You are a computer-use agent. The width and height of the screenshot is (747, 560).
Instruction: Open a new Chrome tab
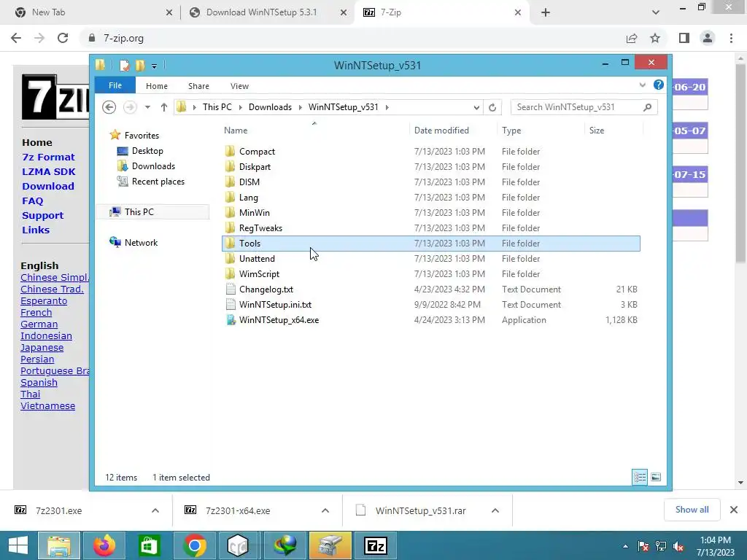(546, 12)
